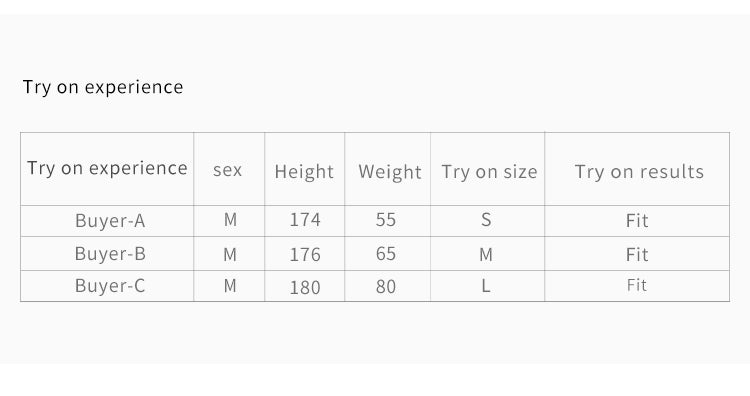This screenshot has width=750, height=396.
Task: Click the height value 180
Action: 305,287
